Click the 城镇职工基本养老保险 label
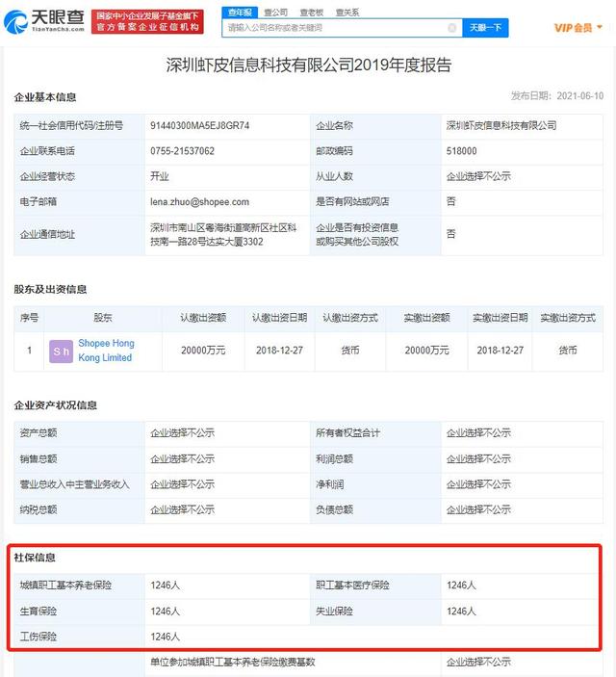Screen dimensions: 616x677 tap(65, 586)
